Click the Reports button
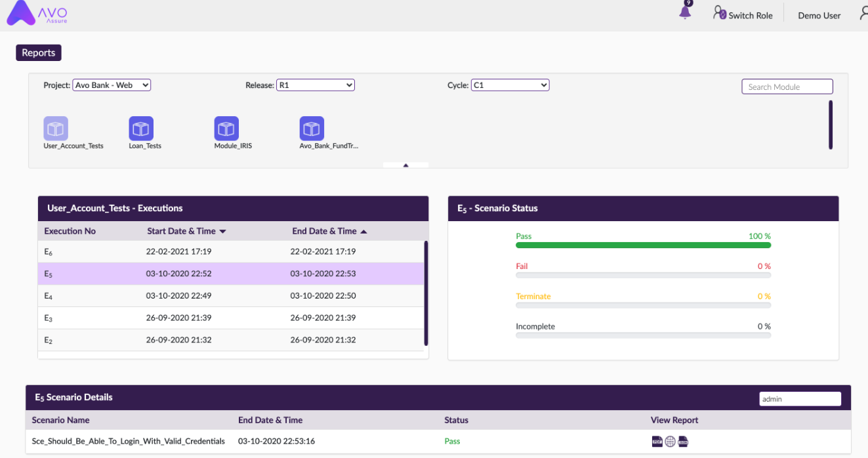This screenshot has width=868, height=458. 39,53
